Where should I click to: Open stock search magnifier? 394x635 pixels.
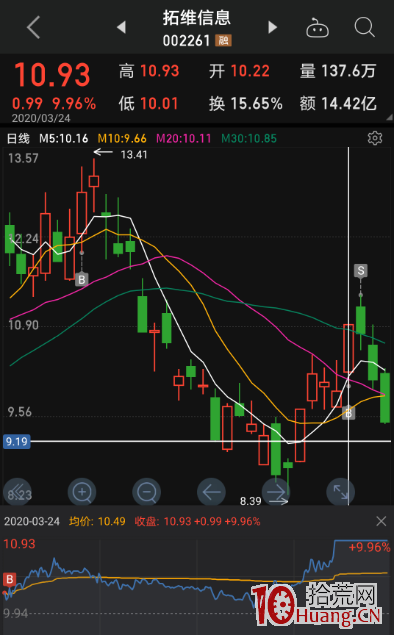[x=364, y=28]
